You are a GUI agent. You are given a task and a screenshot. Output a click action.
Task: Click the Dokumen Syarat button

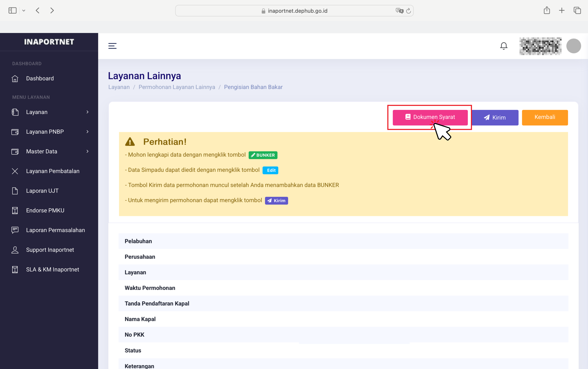(430, 117)
